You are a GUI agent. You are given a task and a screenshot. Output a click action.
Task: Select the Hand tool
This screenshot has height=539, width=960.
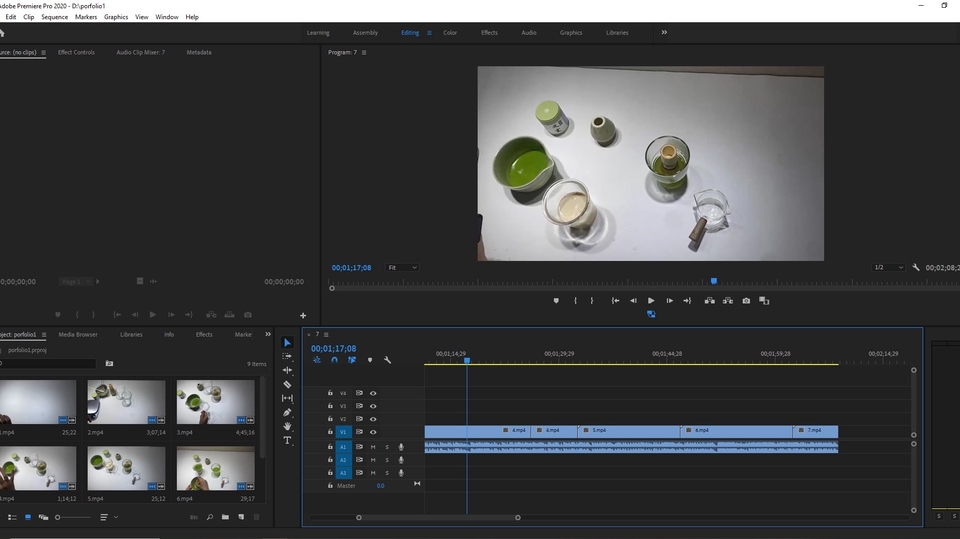click(288, 426)
